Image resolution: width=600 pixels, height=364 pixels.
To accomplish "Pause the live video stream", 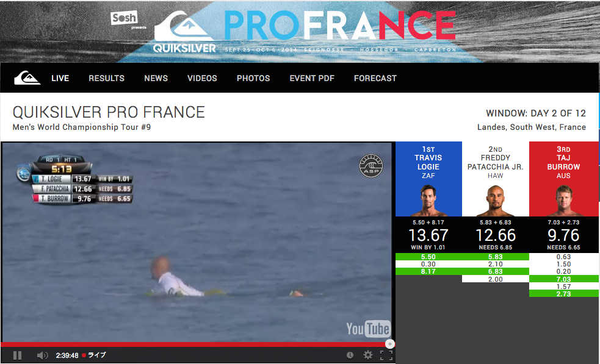I will [17, 355].
